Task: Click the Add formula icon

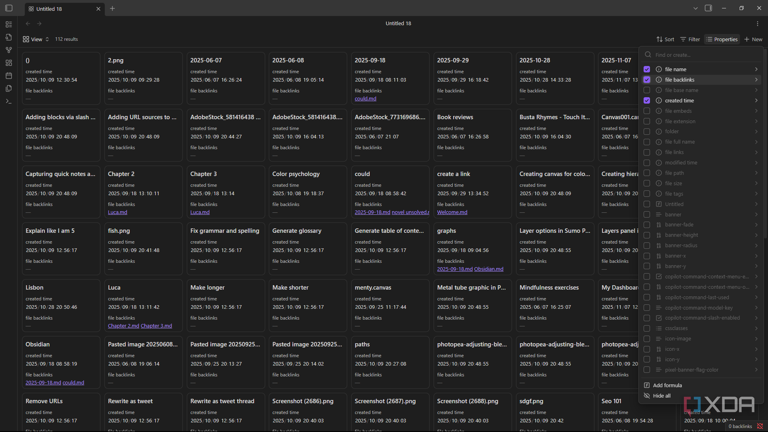Action: coord(647,385)
